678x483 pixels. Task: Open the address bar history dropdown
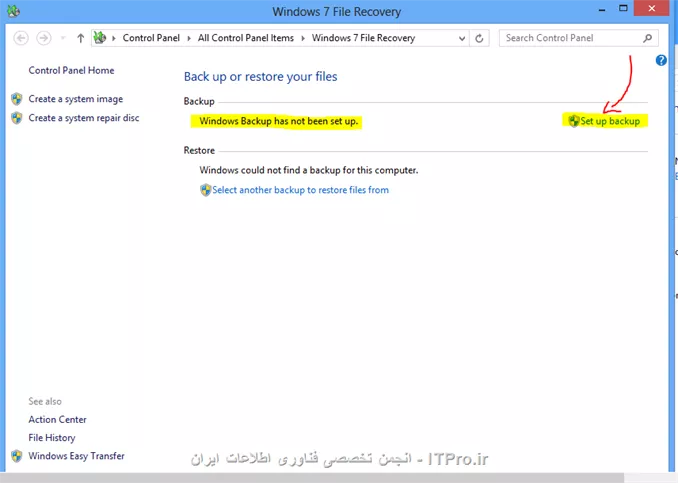(462, 38)
